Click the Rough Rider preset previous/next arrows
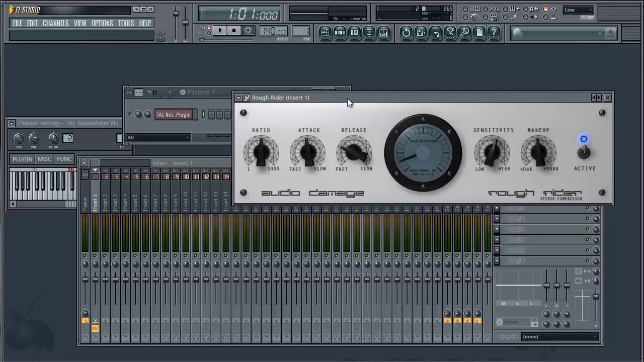 (597, 98)
